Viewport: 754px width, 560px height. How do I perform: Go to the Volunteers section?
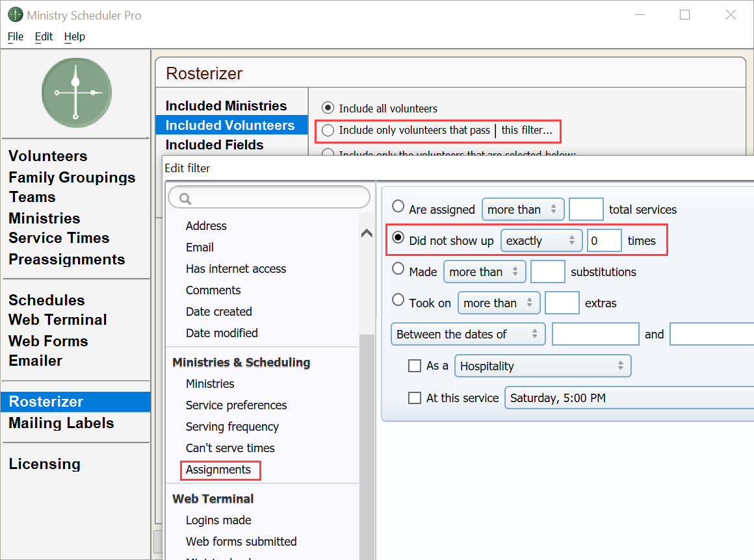pyautogui.click(x=47, y=156)
